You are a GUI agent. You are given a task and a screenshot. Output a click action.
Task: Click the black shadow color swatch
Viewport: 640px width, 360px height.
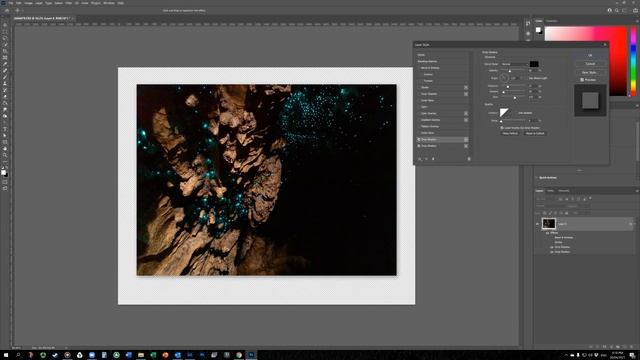coord(534,64)
